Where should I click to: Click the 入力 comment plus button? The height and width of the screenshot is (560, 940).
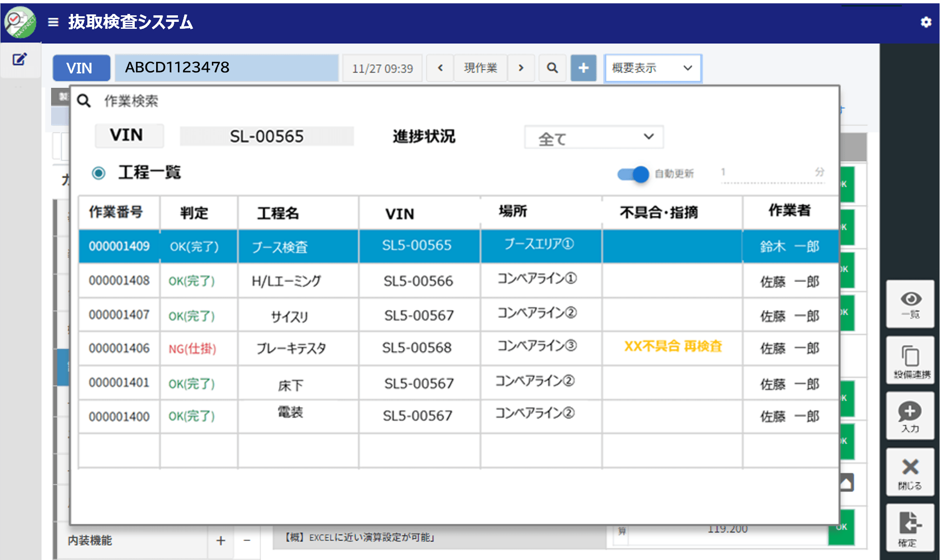(910, 416)
